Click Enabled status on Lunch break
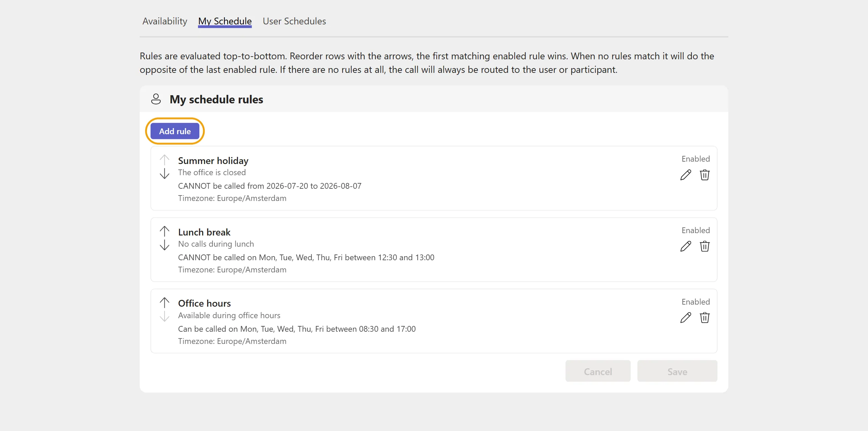Viewport: 868px width, 431px height. coord(695,230)
